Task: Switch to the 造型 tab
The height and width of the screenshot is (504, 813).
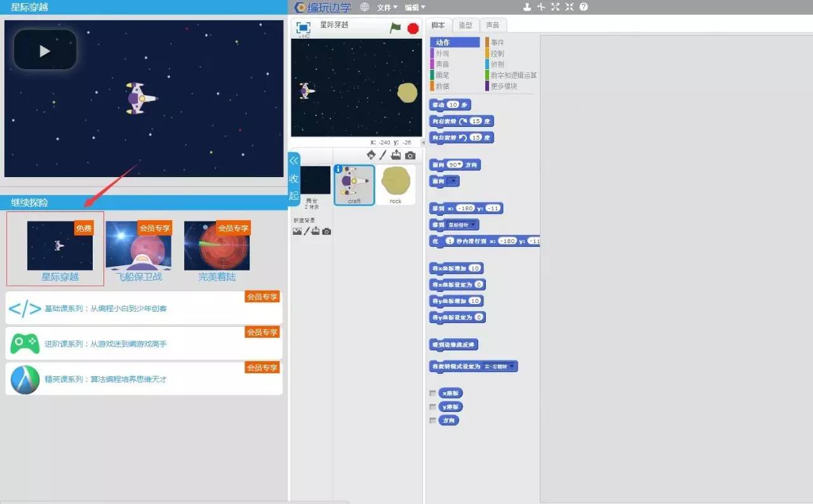Action: coord(466,25)
